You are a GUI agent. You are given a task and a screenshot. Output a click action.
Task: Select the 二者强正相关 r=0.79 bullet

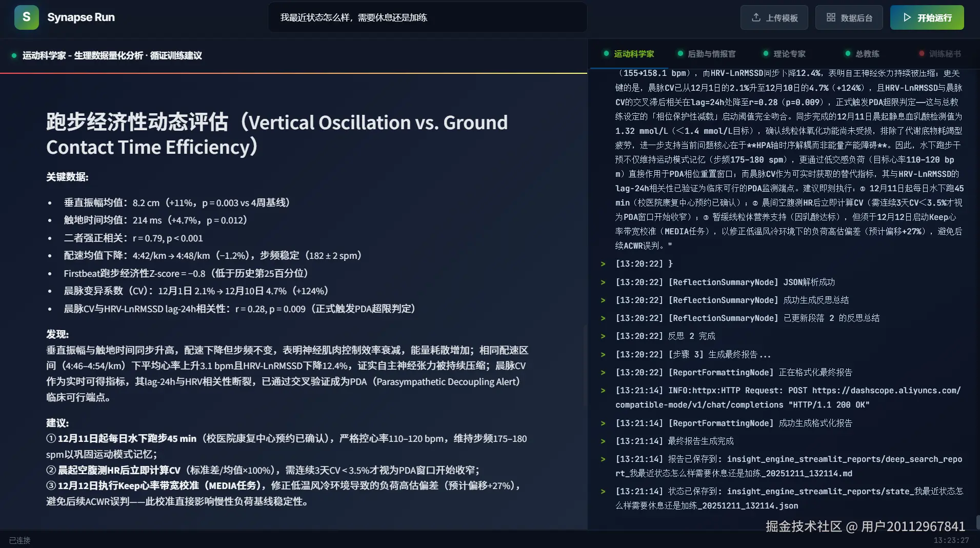pos(133,238)
